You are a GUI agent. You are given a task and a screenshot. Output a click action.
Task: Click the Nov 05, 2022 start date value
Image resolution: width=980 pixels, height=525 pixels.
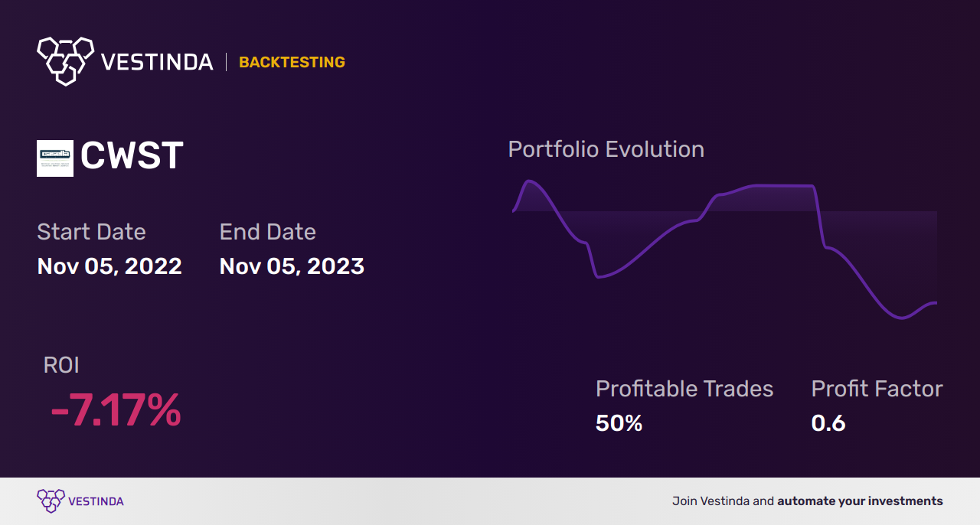pyautogui.click(x=109, y=266)
